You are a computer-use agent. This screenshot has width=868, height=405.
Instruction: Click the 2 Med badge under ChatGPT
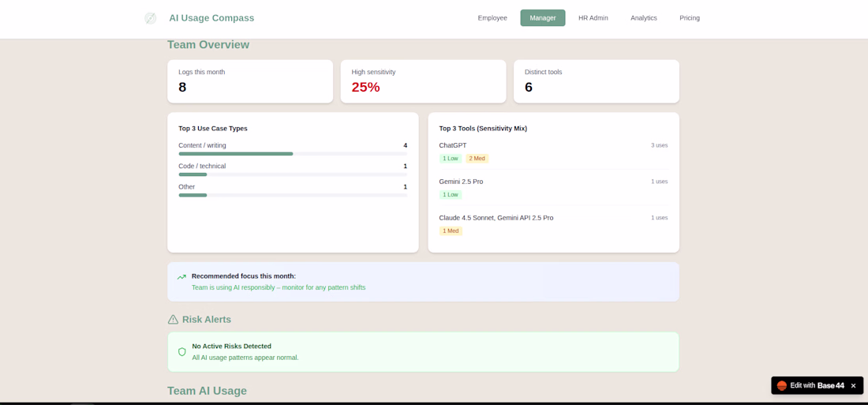[x=477, y=159]
